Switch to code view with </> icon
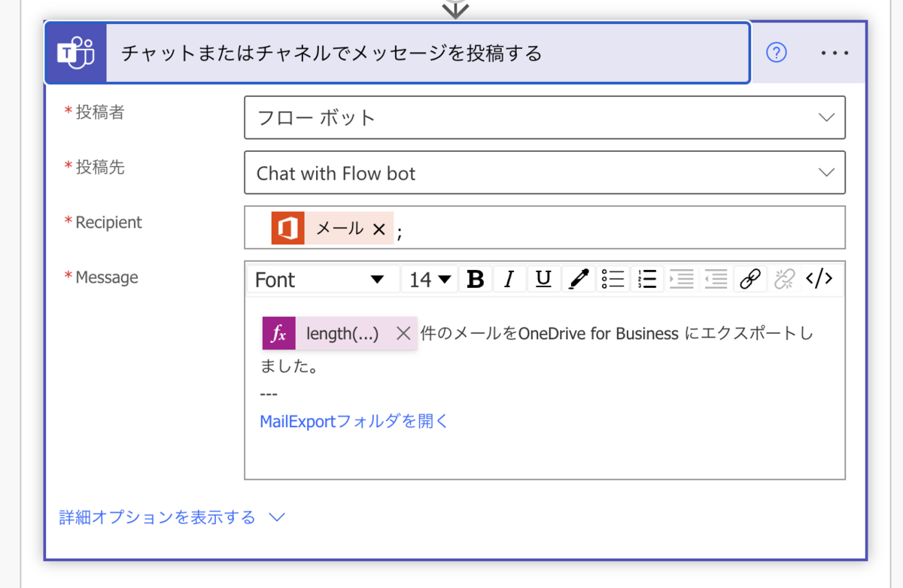The width and height of the screenshot is (903, 588). tap(819, 280)
